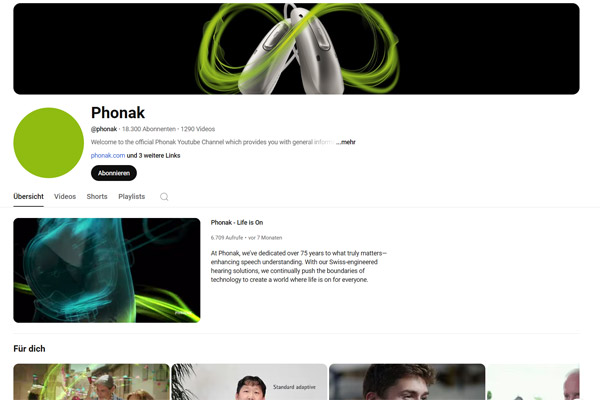This screenshot has width=600, height=400.
Task: Click the featured video description text
Action: click(298, 266)
